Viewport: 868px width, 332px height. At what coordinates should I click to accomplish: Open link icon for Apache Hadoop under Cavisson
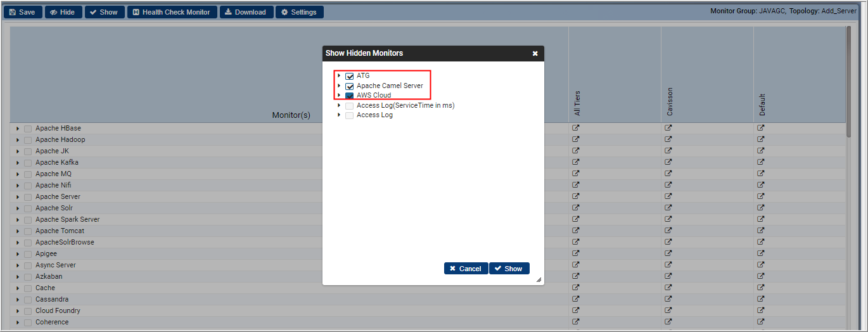(668, 139)
